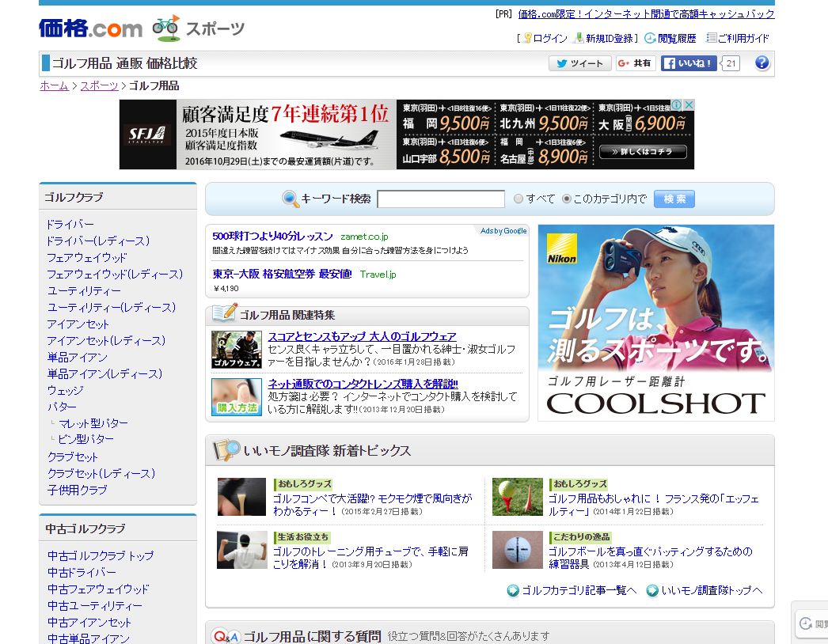Viewport: 828px width, 644px height.
Task: Open パター sidebar link
Action: click(x=62, y=407)
